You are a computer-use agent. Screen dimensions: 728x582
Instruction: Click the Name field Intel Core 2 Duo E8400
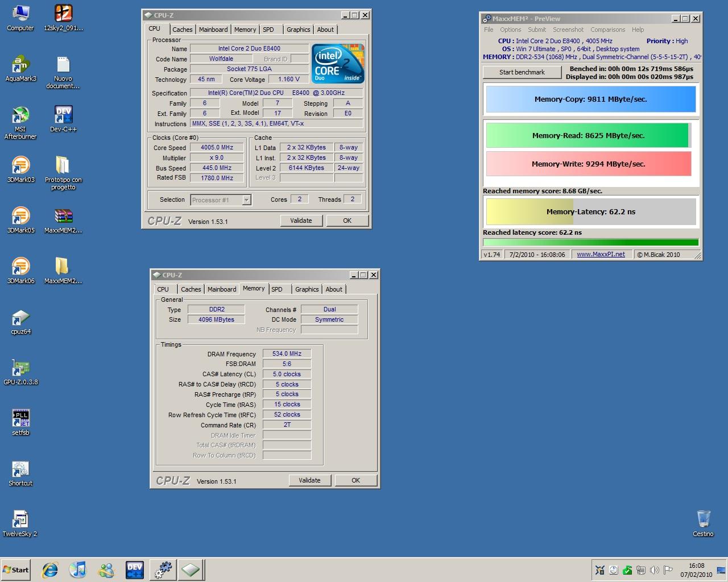click(249, 49)
